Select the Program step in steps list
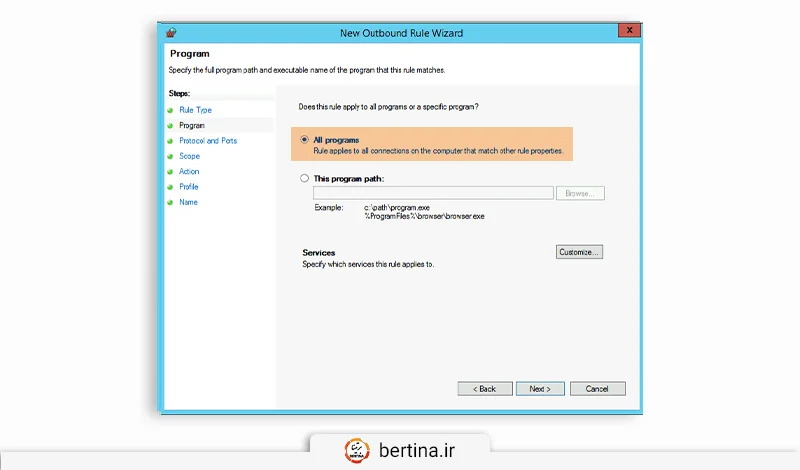Image resolution: width=800 pixels, height=470 pixels. coord(192,126)
